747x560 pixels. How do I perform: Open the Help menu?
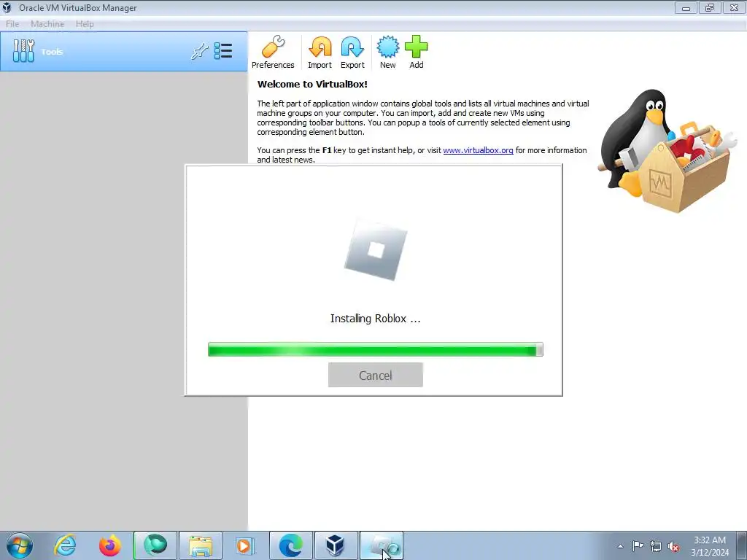click(x=85, y=24)
